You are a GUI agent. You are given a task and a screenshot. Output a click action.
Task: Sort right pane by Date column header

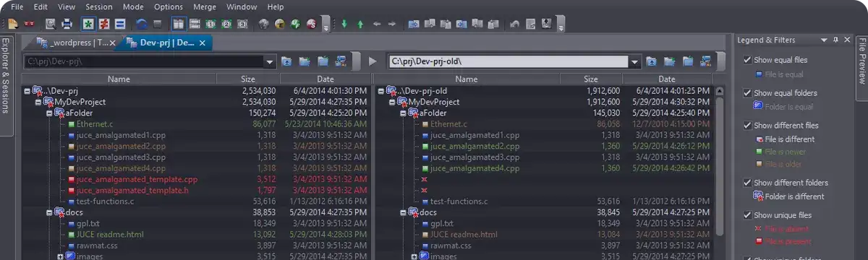[x=666, y=79]
